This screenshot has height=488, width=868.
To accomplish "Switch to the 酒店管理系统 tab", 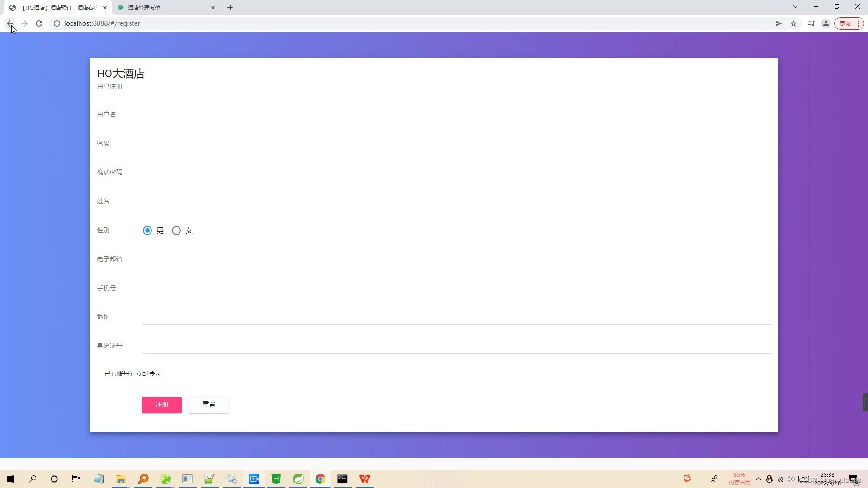I will click(163, 8).
